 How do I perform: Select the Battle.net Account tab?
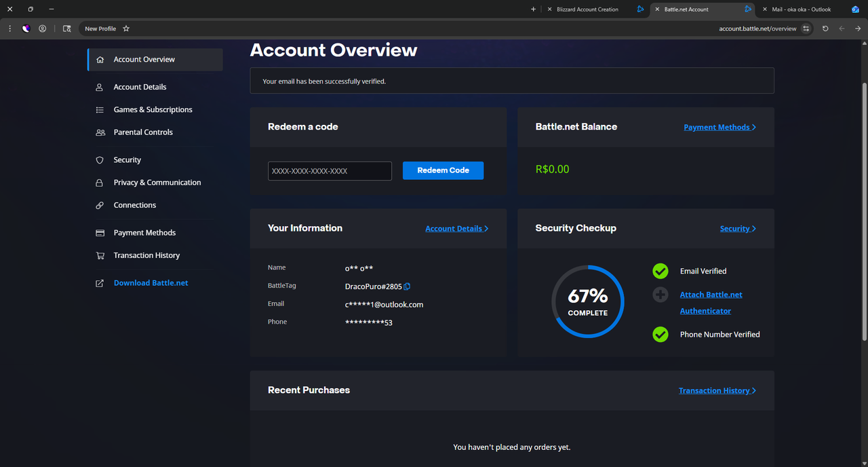(x=704, y=10)
